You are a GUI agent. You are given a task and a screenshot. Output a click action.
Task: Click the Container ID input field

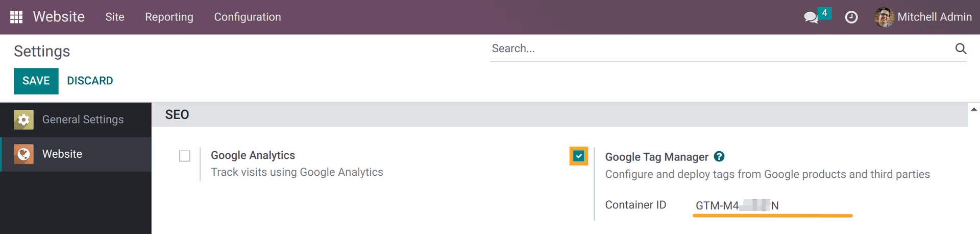[x=772, y=205]
